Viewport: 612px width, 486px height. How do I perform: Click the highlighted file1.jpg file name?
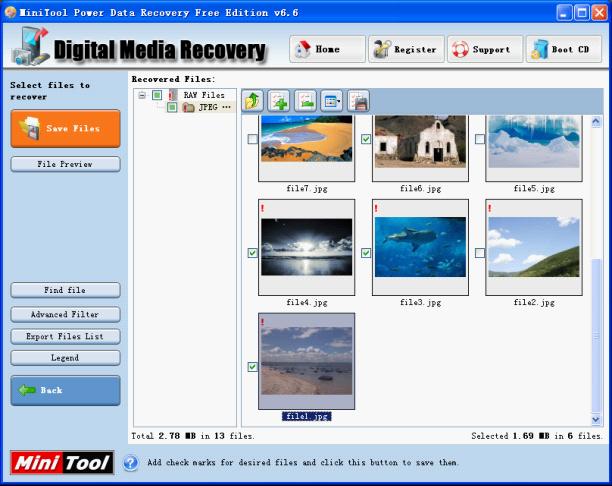coord(307,417)
